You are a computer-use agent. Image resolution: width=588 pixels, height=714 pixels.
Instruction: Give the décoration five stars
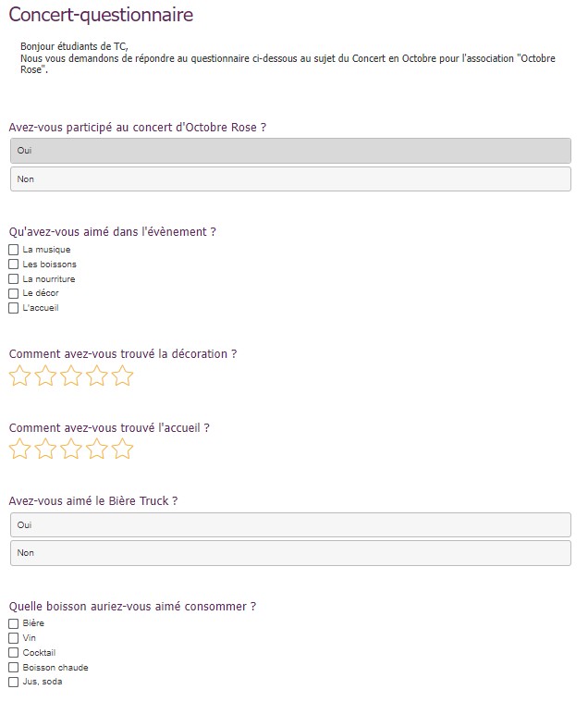[122, 376]
